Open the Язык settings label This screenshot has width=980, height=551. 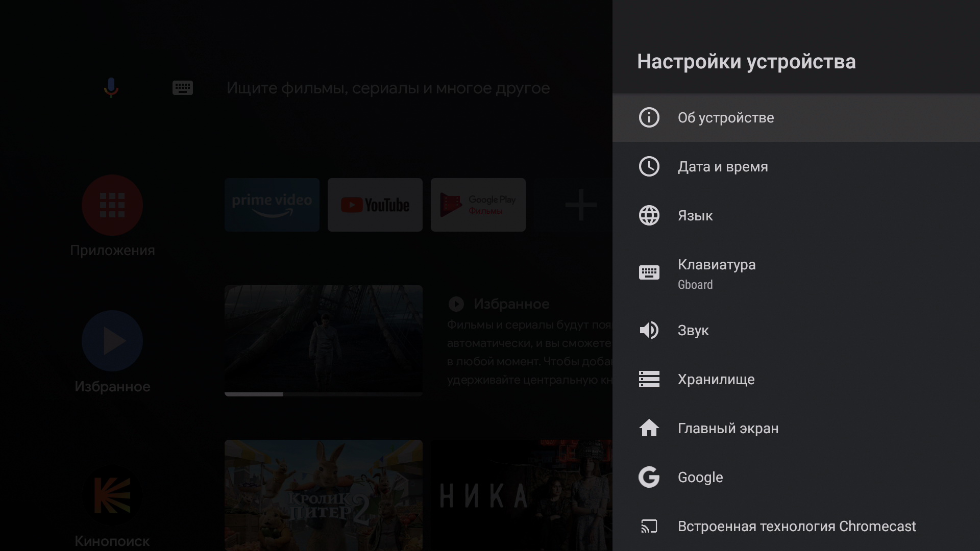tap(695, 216)
